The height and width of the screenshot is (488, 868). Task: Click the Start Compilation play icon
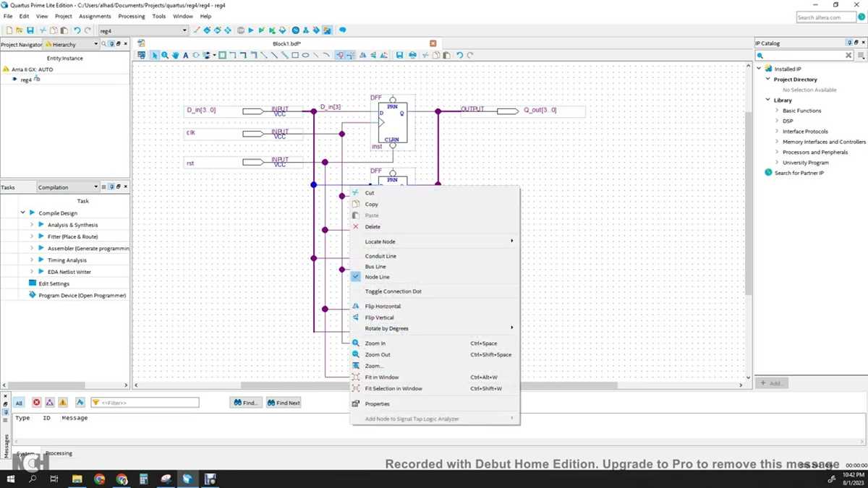point(251,30)
